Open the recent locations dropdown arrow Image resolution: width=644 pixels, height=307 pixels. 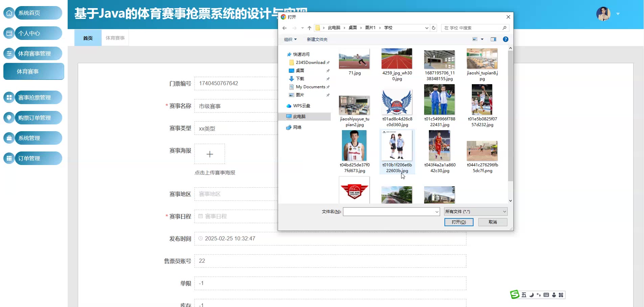(302, 28)
